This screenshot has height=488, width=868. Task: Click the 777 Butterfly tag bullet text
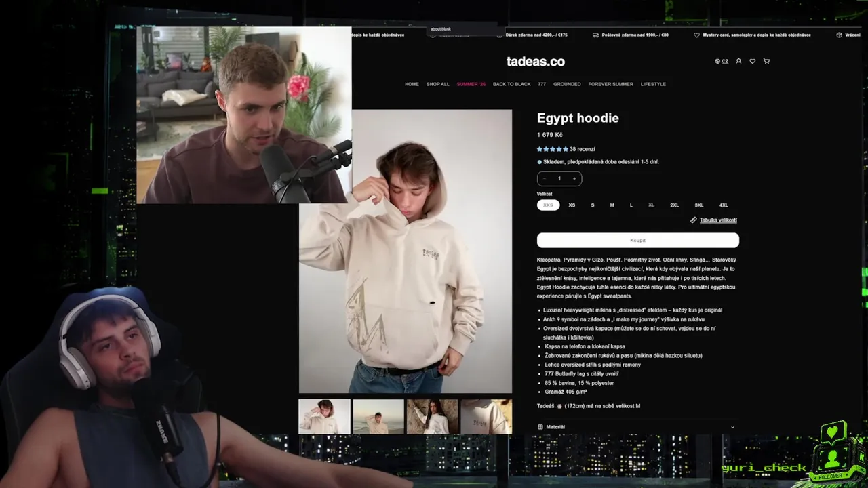581,373
